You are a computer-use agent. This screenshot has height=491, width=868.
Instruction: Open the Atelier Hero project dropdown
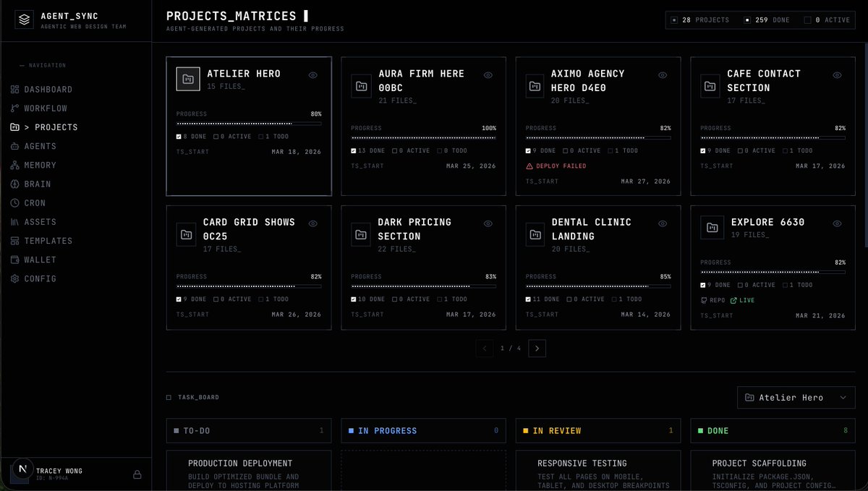(796, 398)
